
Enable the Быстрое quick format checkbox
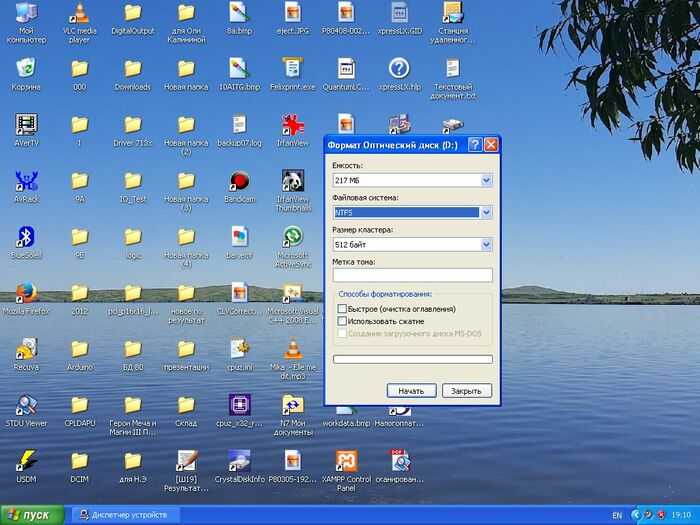pos(343,309)
